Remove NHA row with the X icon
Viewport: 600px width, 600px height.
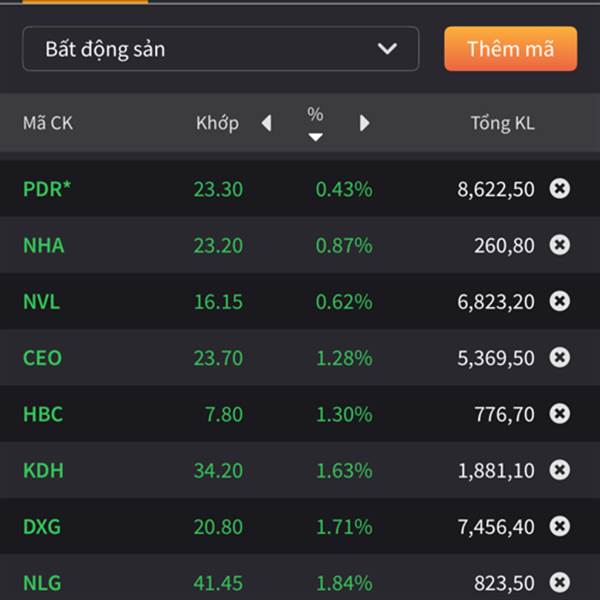(x=559, y=245)
